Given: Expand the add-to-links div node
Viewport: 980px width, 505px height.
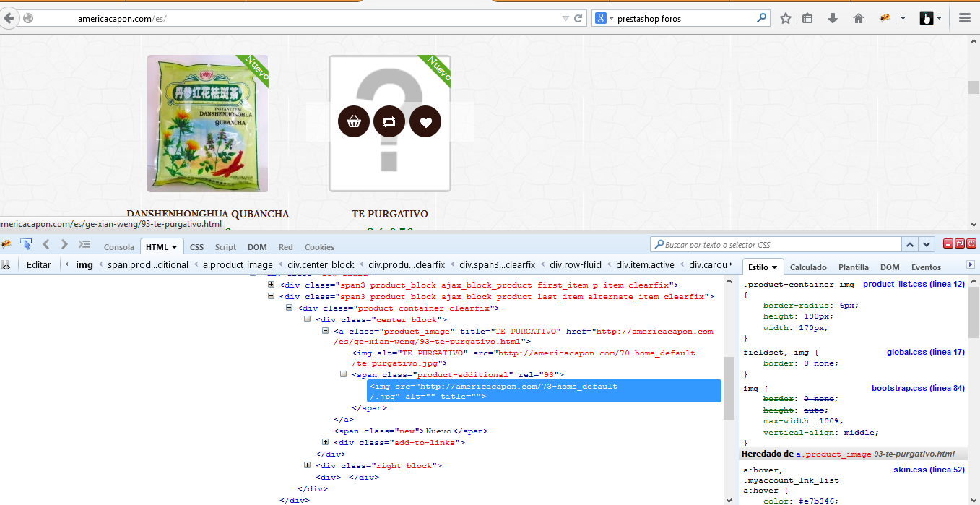Looking at the screenshot, I should [x=326, y=442].
